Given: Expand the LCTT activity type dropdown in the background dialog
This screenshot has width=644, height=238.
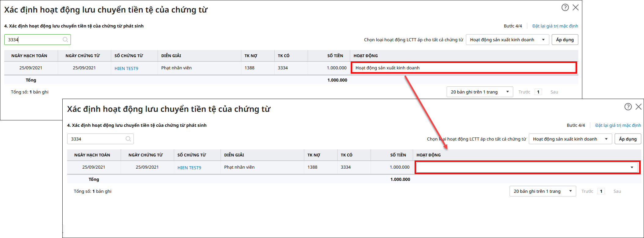Looking at the screenshot, I should 507,40.
